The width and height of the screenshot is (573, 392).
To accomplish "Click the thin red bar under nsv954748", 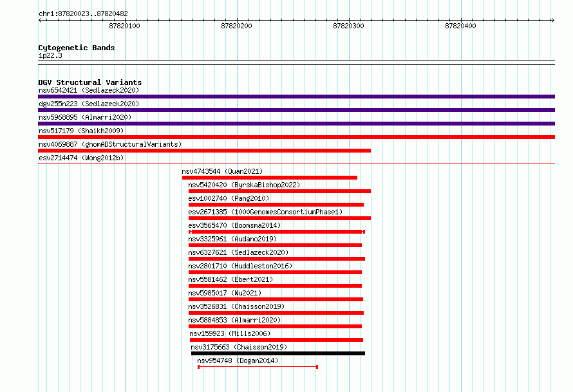I will (x=258, y=367).
